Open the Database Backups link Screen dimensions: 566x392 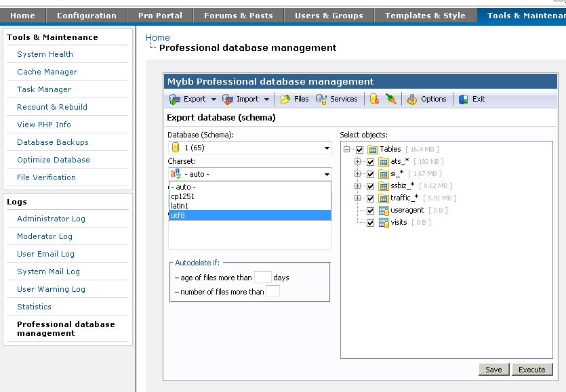53,142
